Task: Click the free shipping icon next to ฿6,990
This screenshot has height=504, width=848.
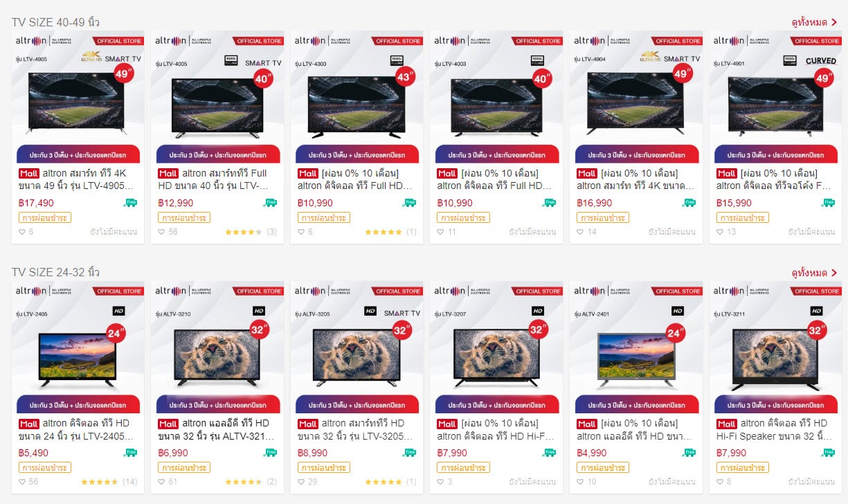Action: (x=270, y=453)
